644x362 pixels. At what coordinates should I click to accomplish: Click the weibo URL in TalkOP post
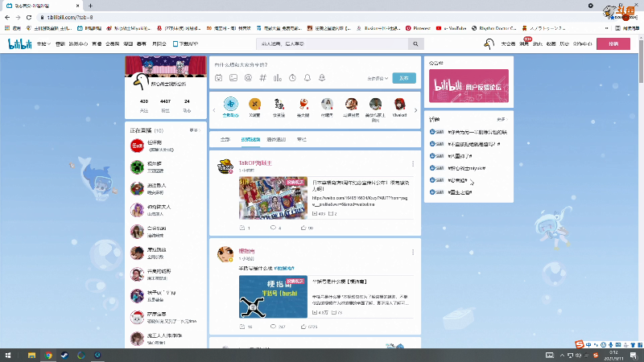pos(360,200)
